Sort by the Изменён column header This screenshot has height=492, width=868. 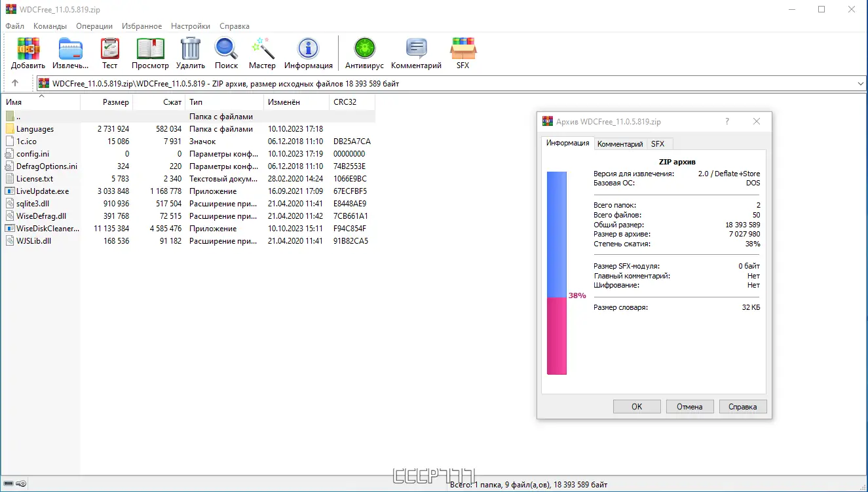297,102
